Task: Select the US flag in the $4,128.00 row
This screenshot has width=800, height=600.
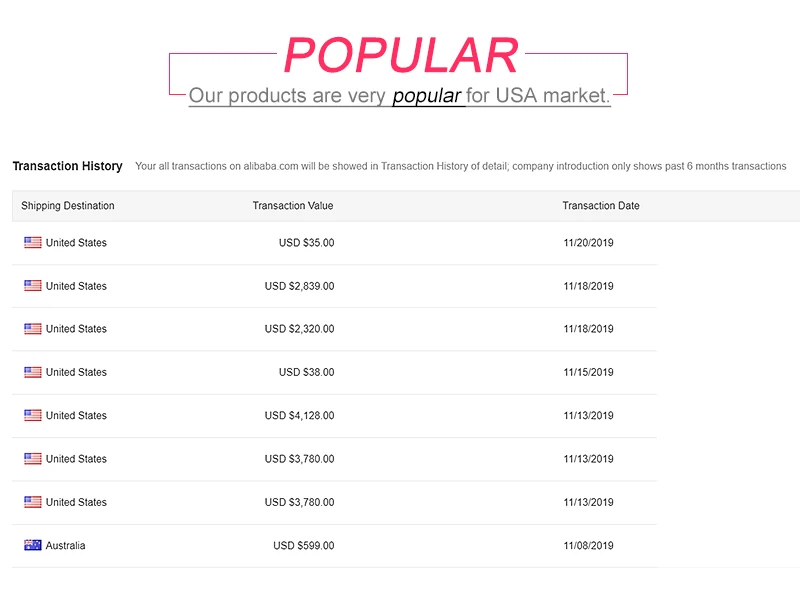Action: pyautogui.click(x=33, y=415)
